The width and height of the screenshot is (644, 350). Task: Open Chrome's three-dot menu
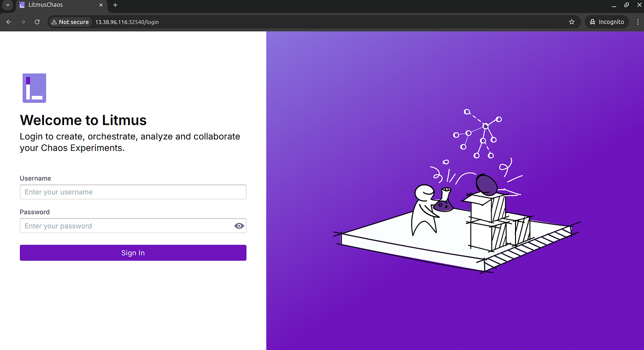pyautogui.click(x=637, y=21)
